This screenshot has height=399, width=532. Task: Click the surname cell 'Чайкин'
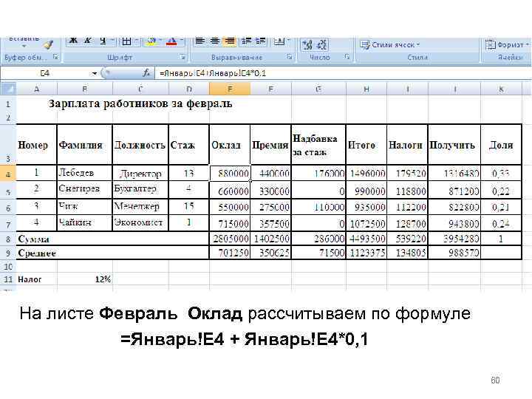[x=84, y=222]
